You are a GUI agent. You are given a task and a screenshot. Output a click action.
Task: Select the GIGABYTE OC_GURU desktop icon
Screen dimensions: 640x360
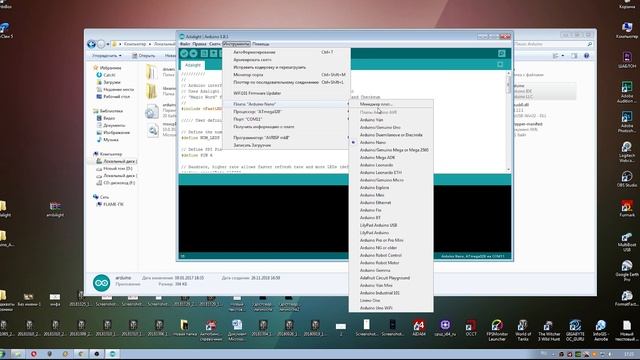click(575, 330)
